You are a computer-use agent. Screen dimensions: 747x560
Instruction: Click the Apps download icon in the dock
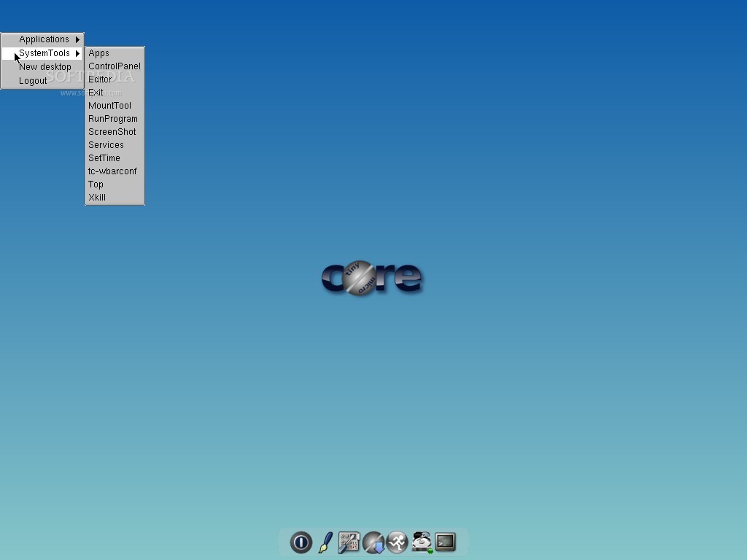click(x=373, y=542)
